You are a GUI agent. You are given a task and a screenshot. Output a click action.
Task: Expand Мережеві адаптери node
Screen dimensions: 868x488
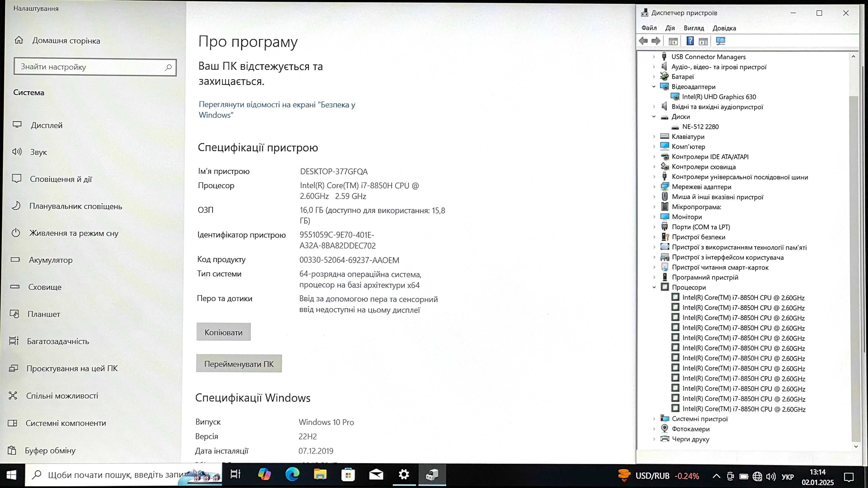pyautogui.click(x=654, y=187)
